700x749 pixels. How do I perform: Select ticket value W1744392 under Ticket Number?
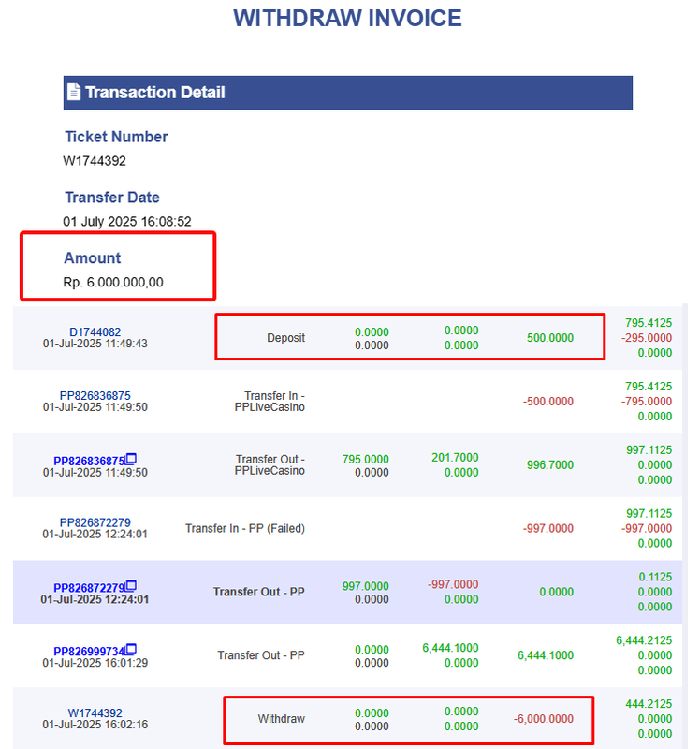click(95, 160)
